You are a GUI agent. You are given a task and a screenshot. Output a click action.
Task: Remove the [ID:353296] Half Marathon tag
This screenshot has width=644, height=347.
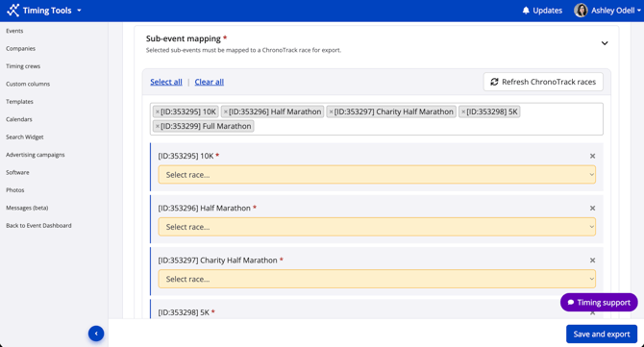tap(226, 112)
